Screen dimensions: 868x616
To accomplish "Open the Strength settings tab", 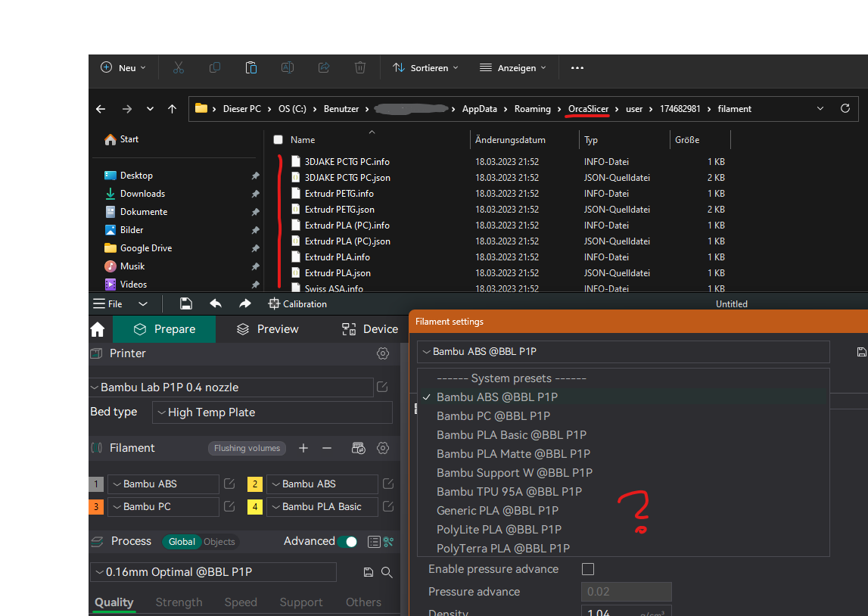I will pyautogui.click(x=179, y=602).
